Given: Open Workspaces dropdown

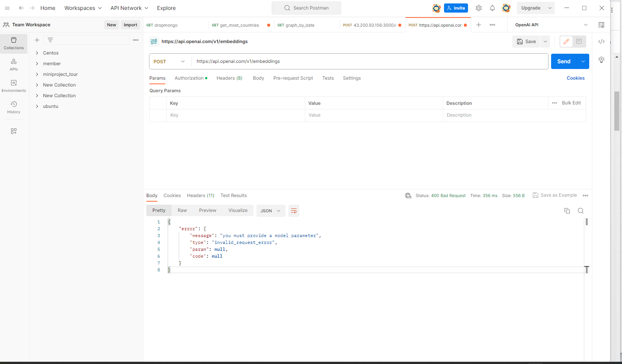Looking at the screenshot, I should [83, 8].
